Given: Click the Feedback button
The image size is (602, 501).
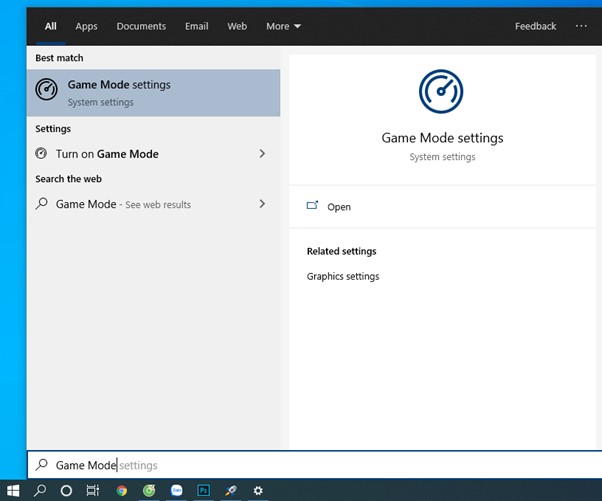Looking at the screenshot, I should coord(535,26).
